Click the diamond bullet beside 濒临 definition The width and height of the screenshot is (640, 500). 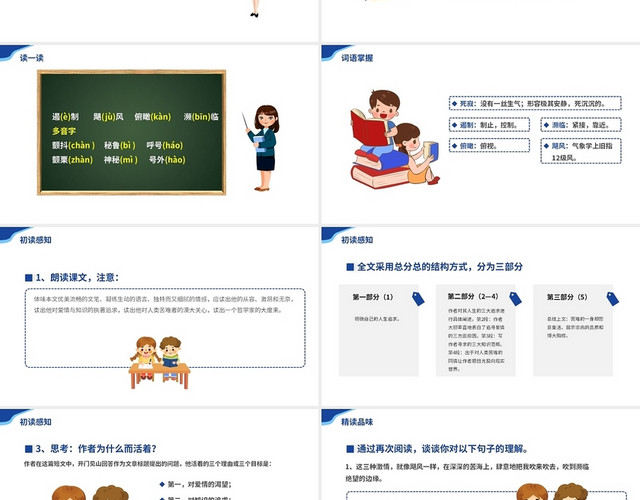pos(546,125)
